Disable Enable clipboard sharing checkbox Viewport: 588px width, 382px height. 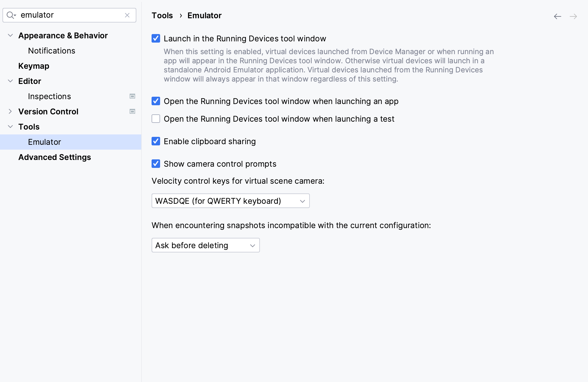(x=156, y=141)
